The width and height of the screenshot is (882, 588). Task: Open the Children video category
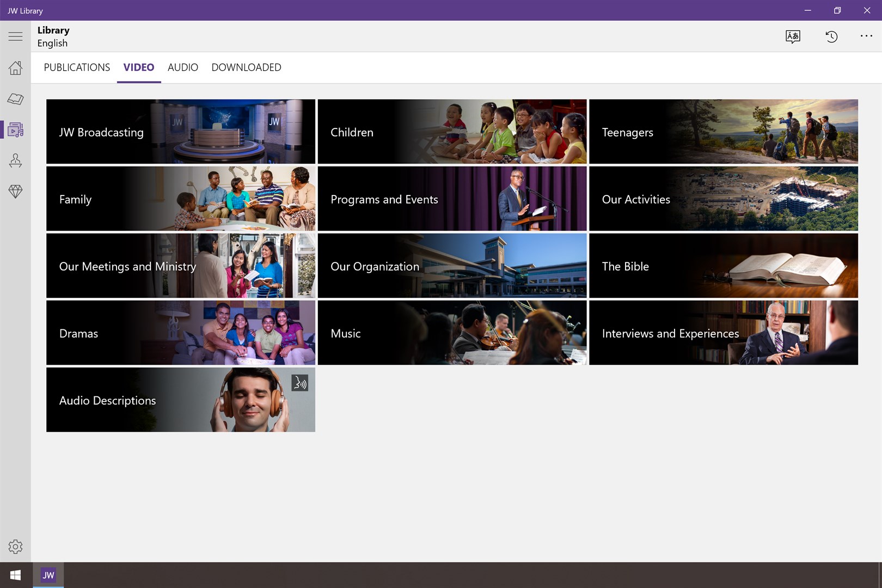(452, 132)
